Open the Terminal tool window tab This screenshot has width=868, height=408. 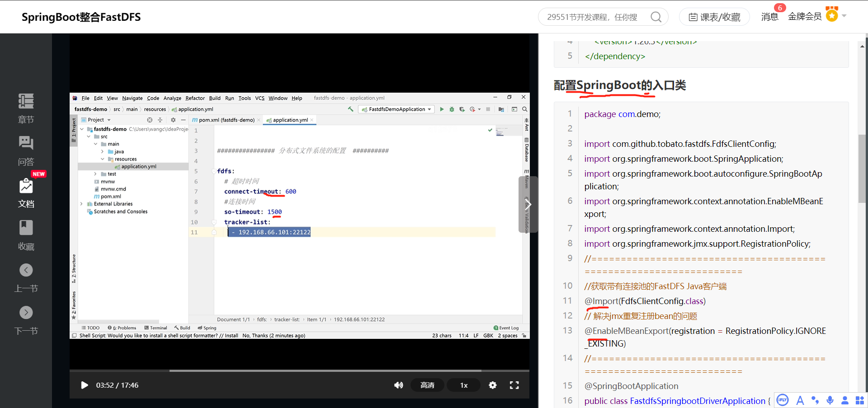(156, 328)
